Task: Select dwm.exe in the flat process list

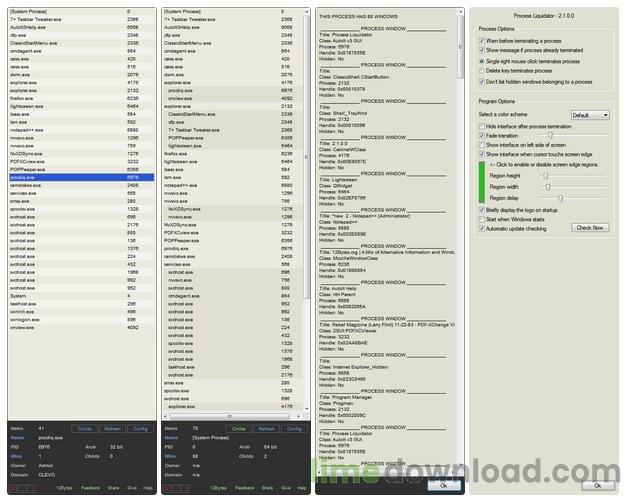Action: pyautogui.click(x=81, y=75)
